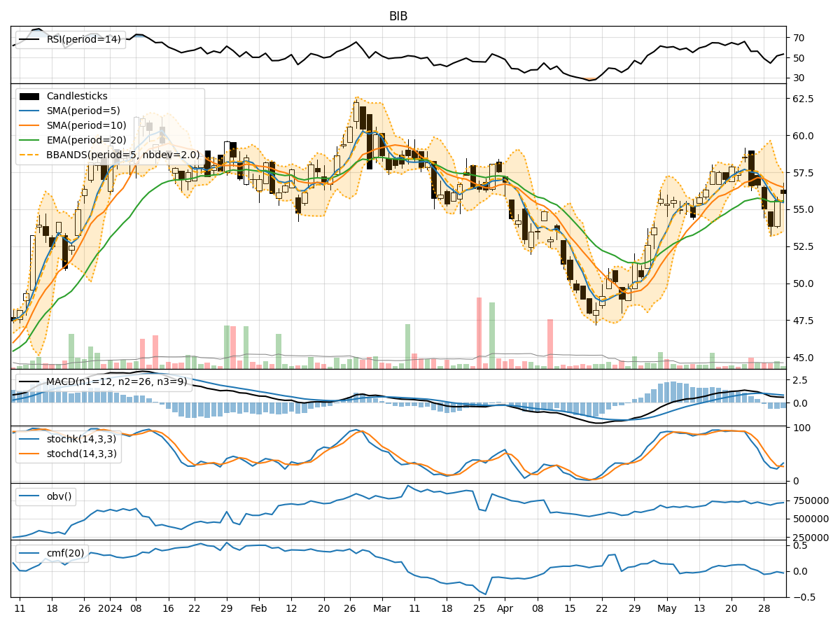840x630 pixels.
Task: Click the RSI(period=14) legend entry
Action: coord(83,39)
